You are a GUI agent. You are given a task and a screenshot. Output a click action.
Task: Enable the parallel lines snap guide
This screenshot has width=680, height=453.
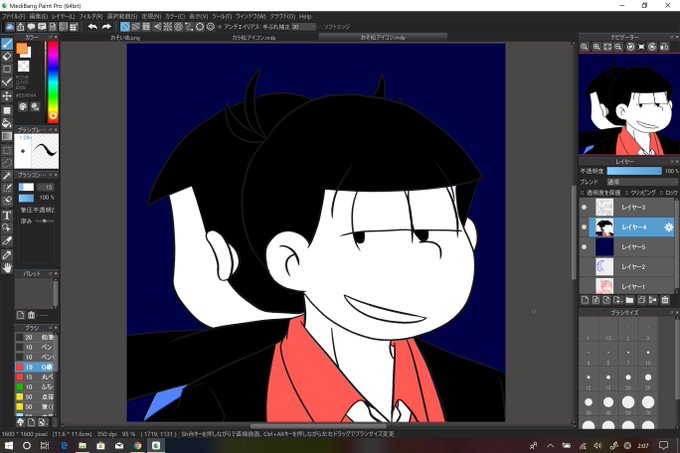(136, 27)
